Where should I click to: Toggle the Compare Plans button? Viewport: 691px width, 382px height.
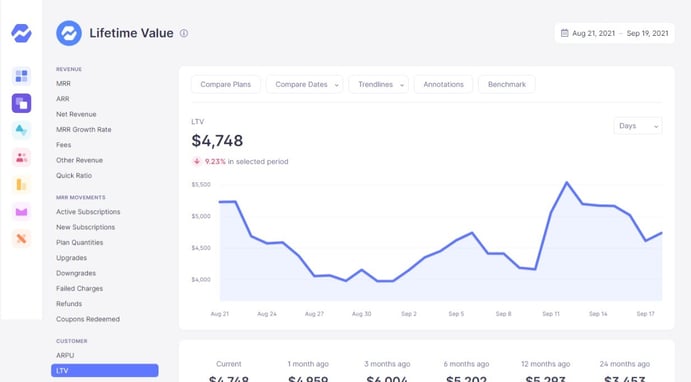click(226, 84)
